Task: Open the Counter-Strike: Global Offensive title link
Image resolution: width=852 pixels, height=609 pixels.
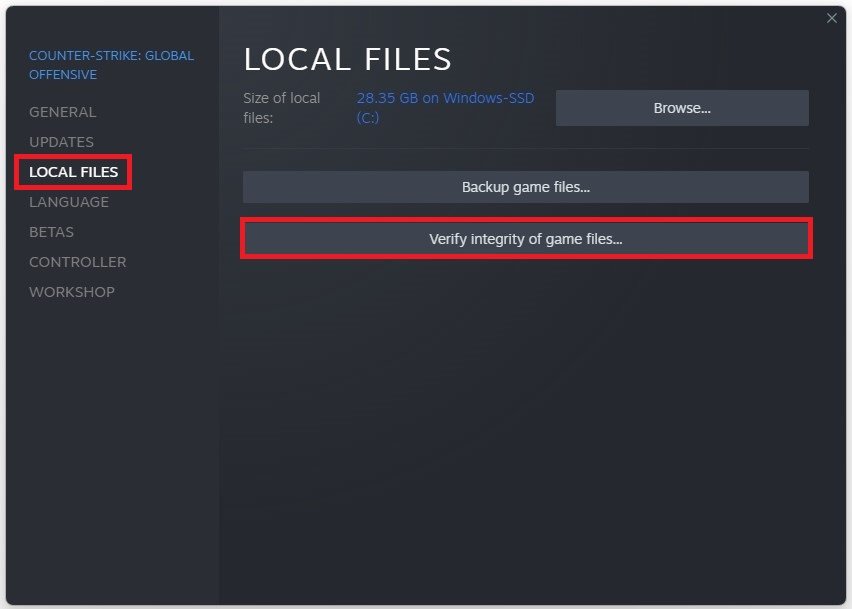Action: (111, 65)
